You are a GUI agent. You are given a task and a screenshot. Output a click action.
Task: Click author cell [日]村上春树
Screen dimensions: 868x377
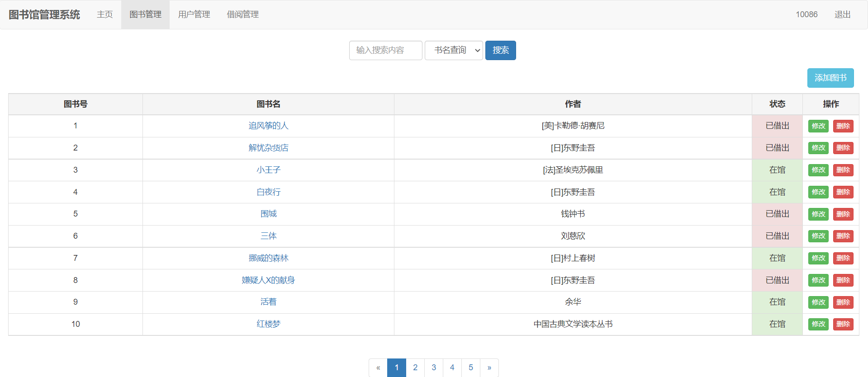coord(573,258)
